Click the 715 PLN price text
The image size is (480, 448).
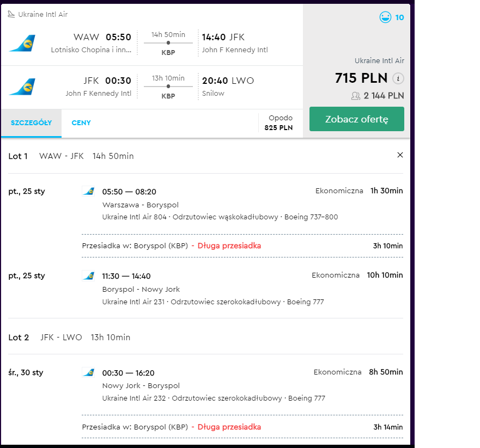click(x=361, y=78)
